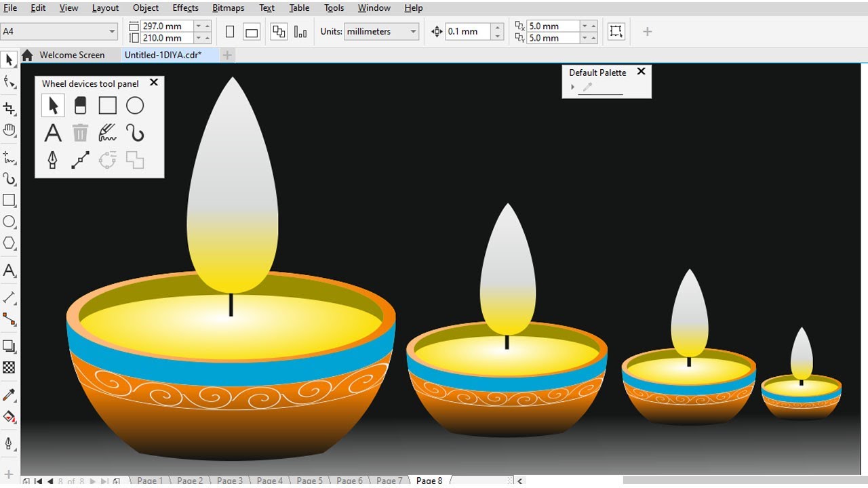
Task: Increase duplicate distance Y 5.0 mm spinner
Action: 593,37
